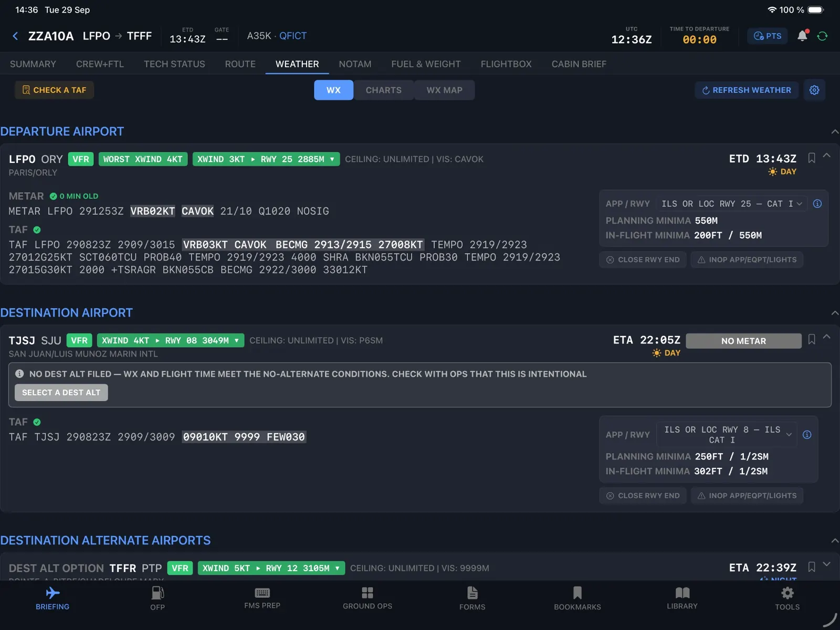Screen dimensions: 840x630
Task: Click the CHECK A TAF button
Action: [55, 90]
